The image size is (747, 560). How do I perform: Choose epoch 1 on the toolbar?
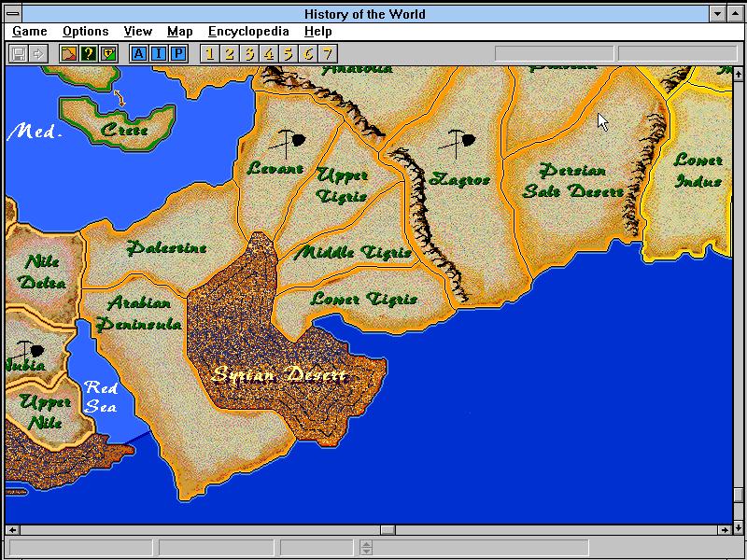[209, 54]
